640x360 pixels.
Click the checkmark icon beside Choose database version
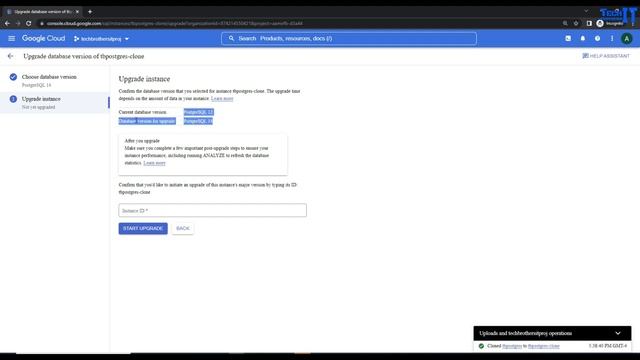pos(13,77)
